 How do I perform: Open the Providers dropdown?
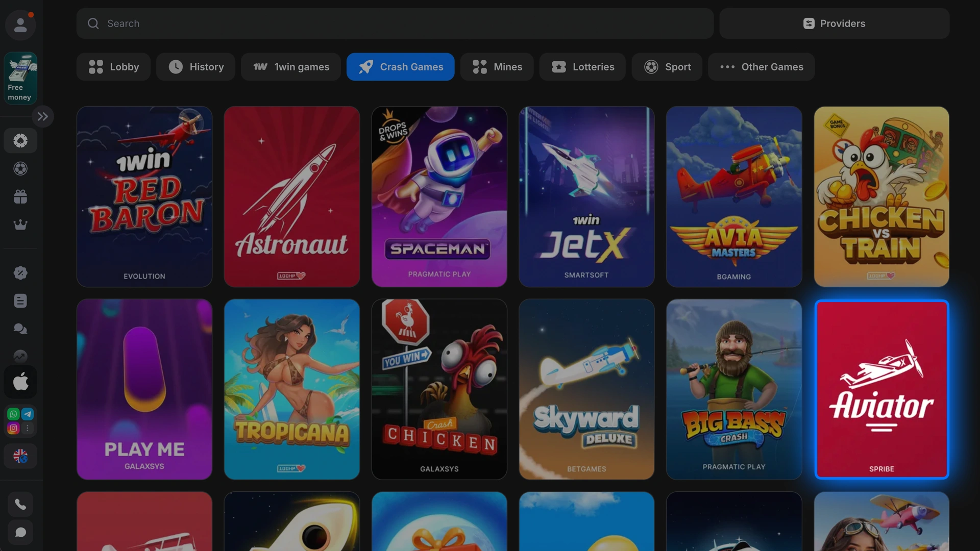[834, 23]
